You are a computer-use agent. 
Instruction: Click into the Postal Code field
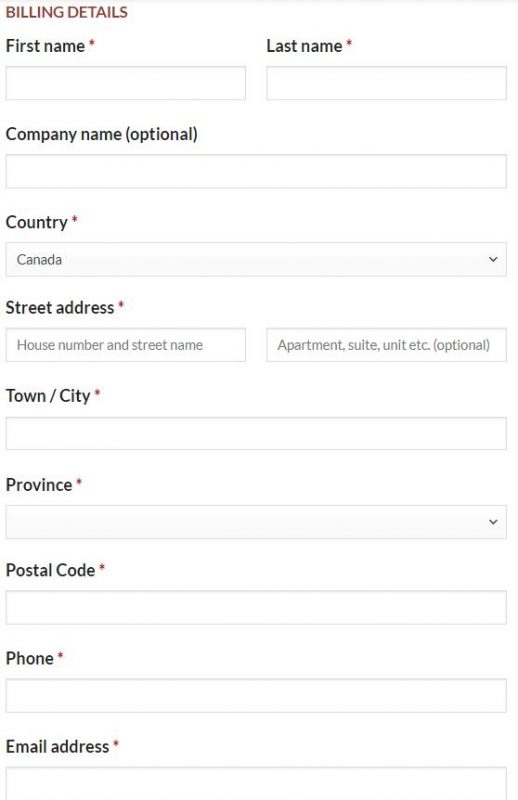point(256,607)
